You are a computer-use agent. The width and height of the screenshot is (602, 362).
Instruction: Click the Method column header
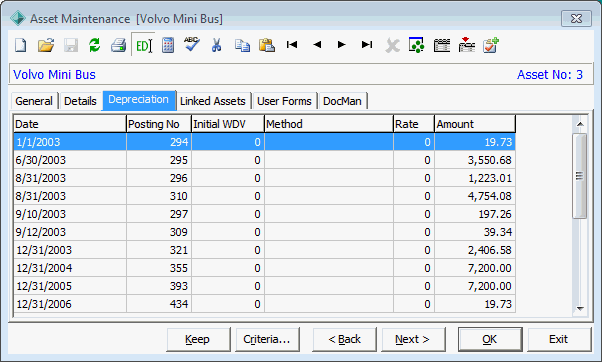click(329, 124)
